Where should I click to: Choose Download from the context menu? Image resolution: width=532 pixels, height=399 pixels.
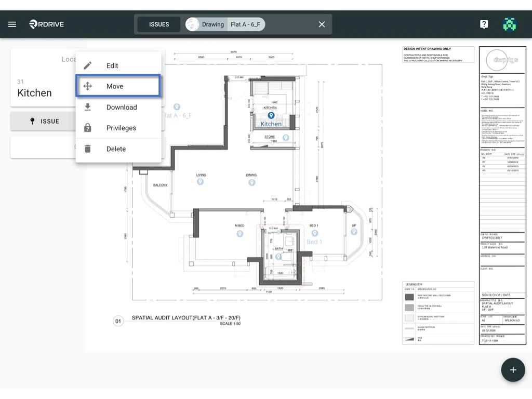click(x=118, y=107)
